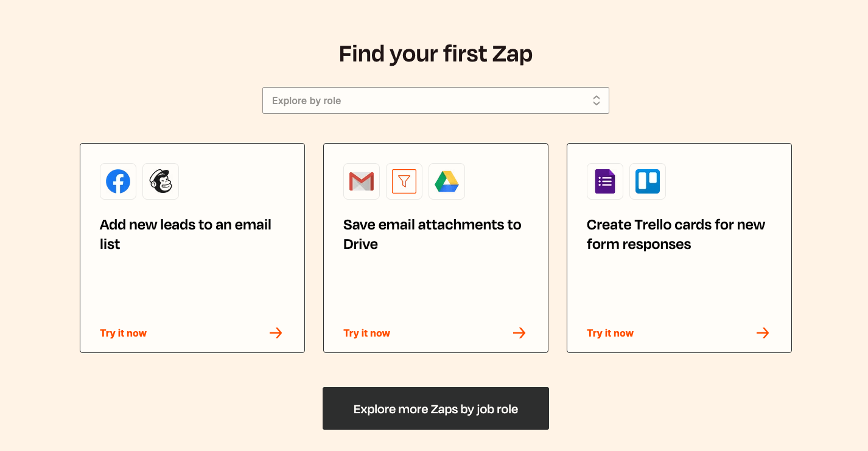The height and width of the screenshot is (451, 868).
Task: Click the dropdown chevron beside Explore by role
Action: coord(596,100)
